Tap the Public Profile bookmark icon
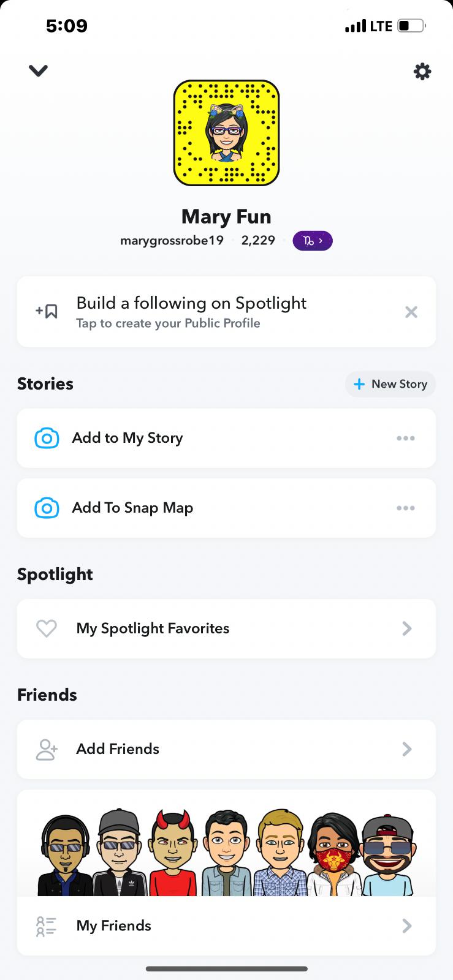Viewport: 453px width, 980px height. (47, 312)
